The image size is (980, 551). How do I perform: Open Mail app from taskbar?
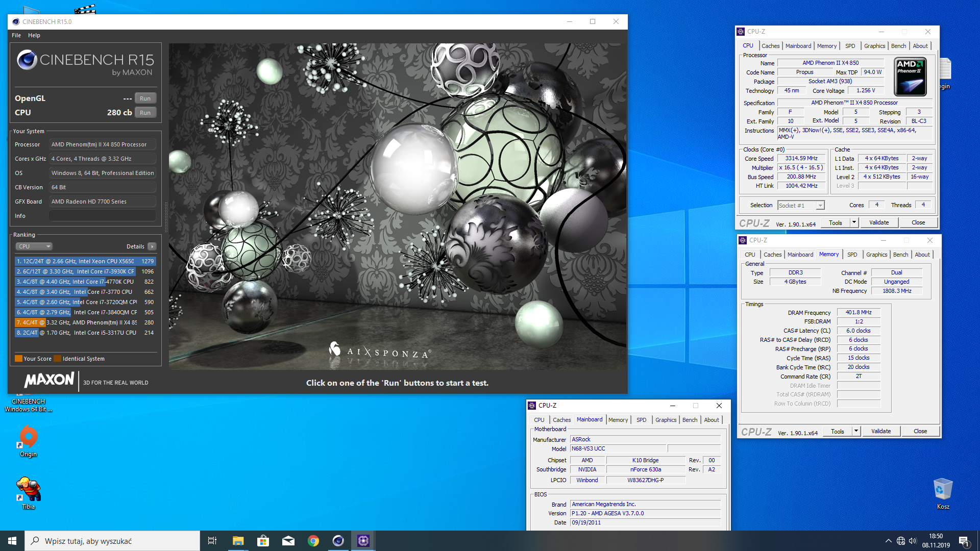click(288, 541)
